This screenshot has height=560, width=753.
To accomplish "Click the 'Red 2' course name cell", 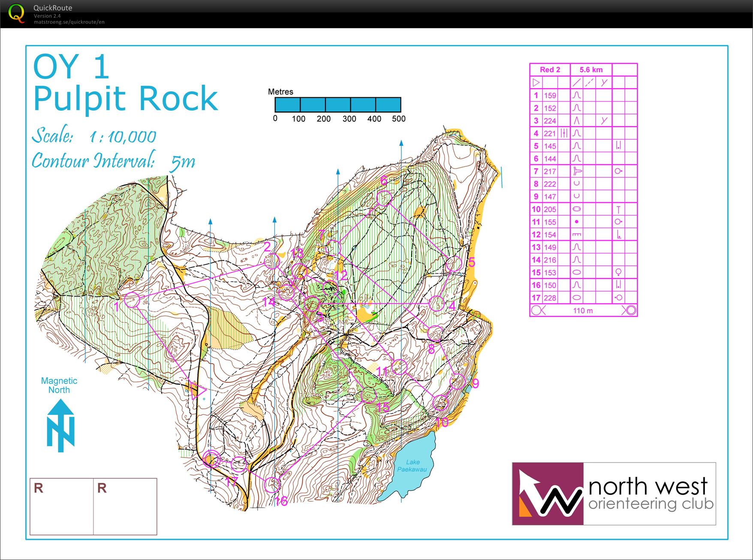I will click(x=550, y=69).
